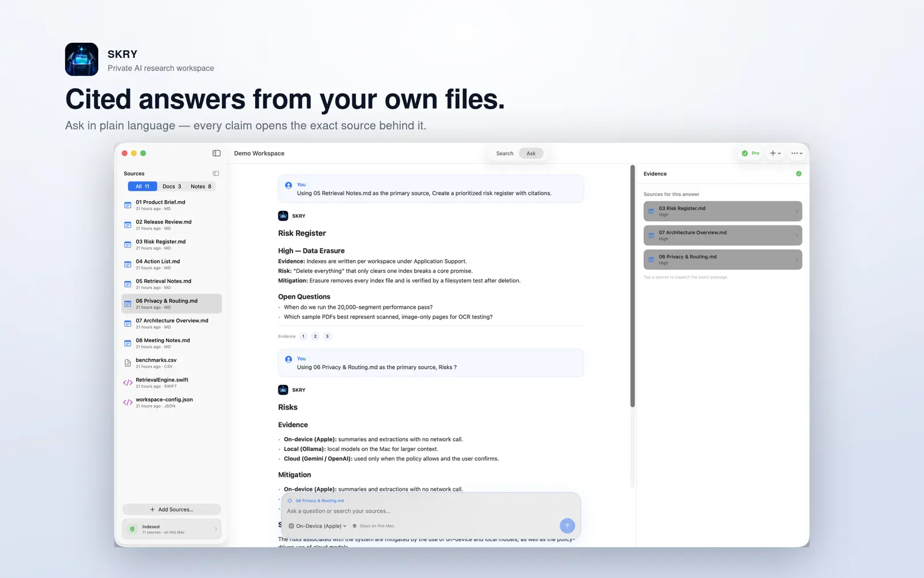Click the document icon beside 08 Meeting Notes.md
Viewport: 924px width, 578px height.
pyautogui.click(x=128, y=343)
